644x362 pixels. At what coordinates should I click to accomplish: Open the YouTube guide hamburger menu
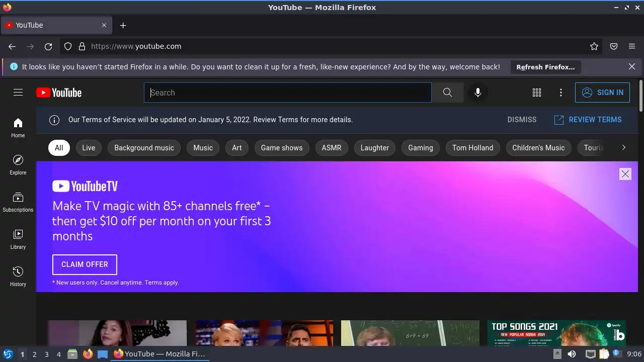tap(18, 93)
